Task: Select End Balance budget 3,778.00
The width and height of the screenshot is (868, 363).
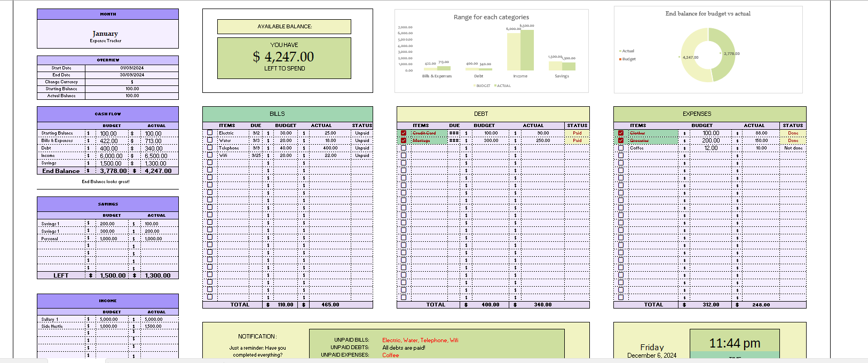Action: (112, 171)
